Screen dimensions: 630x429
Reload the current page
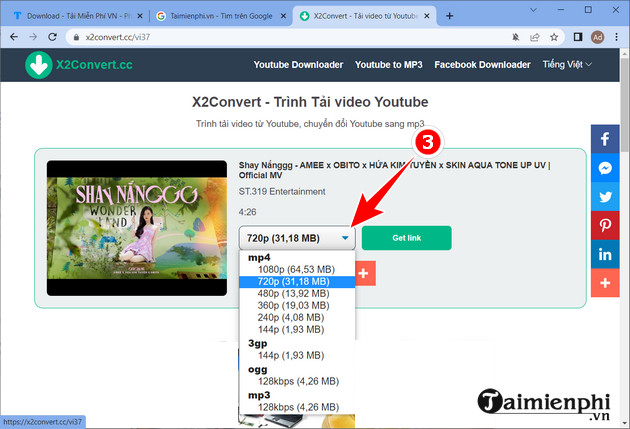(52, 37)
